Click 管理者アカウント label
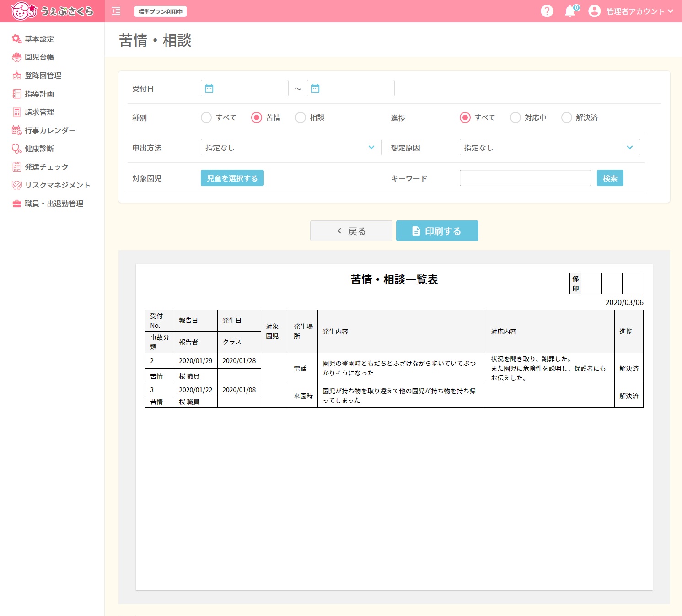Image resolution: width=682 pixels, height=616 pixels. 635,11
